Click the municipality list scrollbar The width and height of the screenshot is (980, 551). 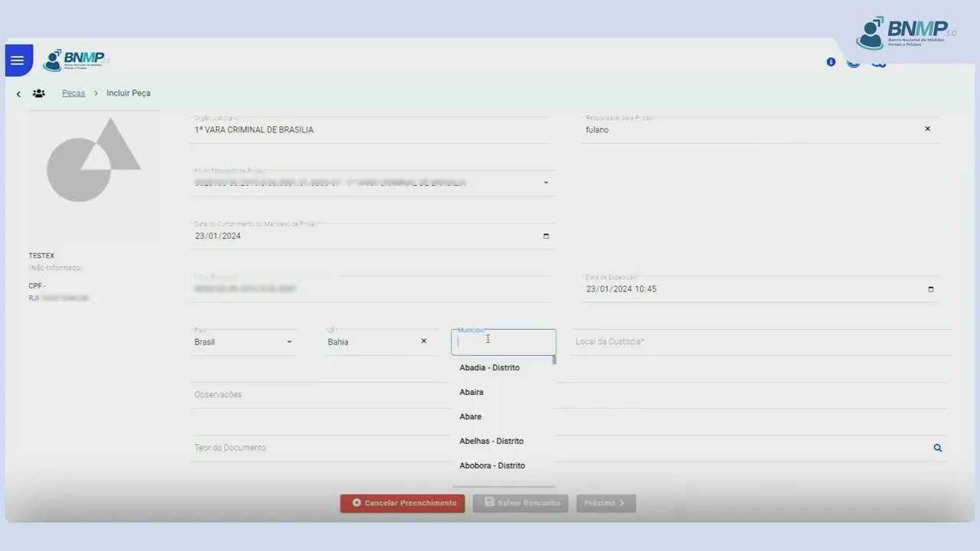click(x=554, y=360)
